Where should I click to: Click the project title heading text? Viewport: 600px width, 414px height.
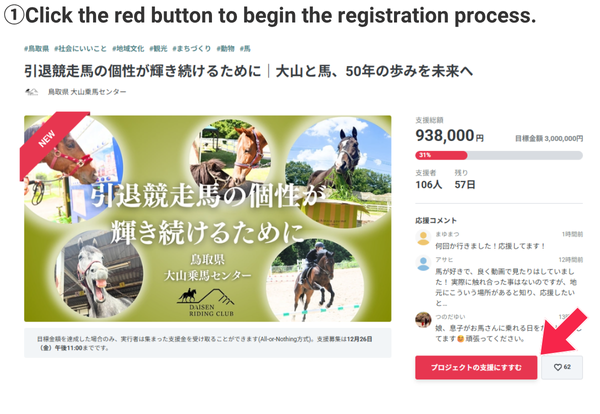point(248,71)
